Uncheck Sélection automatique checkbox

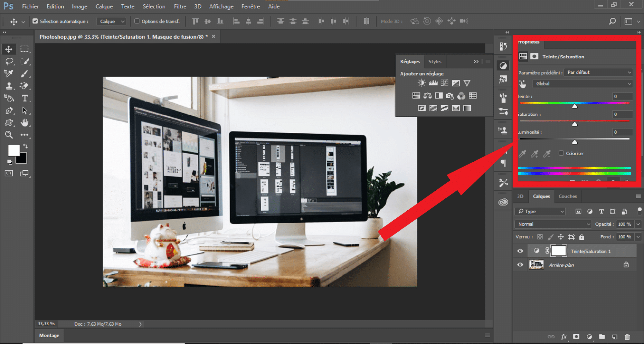(35, 21)
